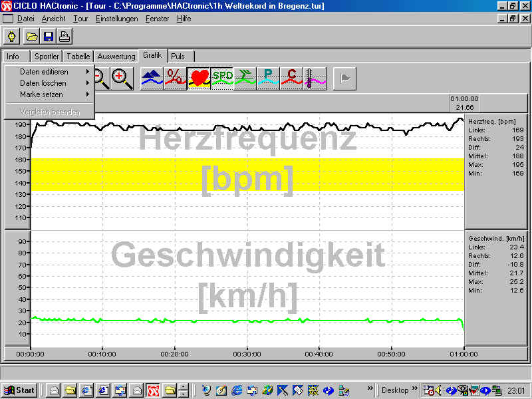Image resolution: width=532 pixels, height=399 pixels.
Task: Click the cadence C curve icon
Action: 292,78
